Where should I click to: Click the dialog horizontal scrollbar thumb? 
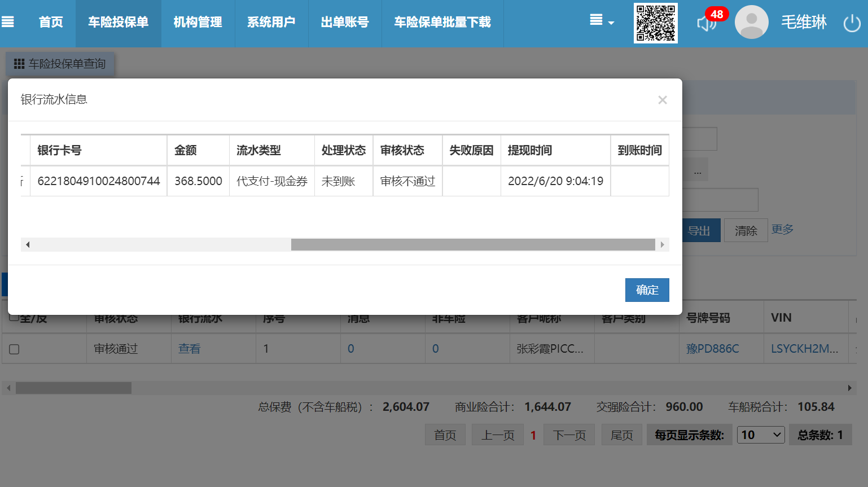[x=472, y=244]
